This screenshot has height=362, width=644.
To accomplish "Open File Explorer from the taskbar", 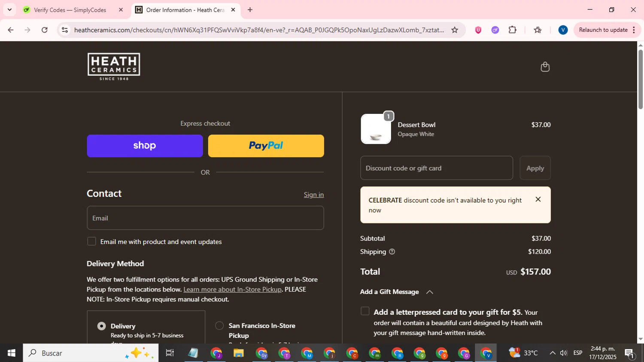I will coord(238,353).
